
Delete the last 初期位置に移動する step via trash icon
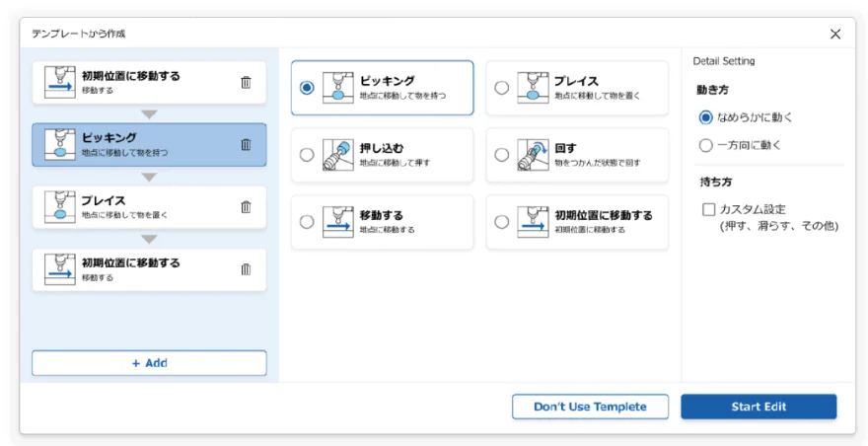[x=246, y=269]
